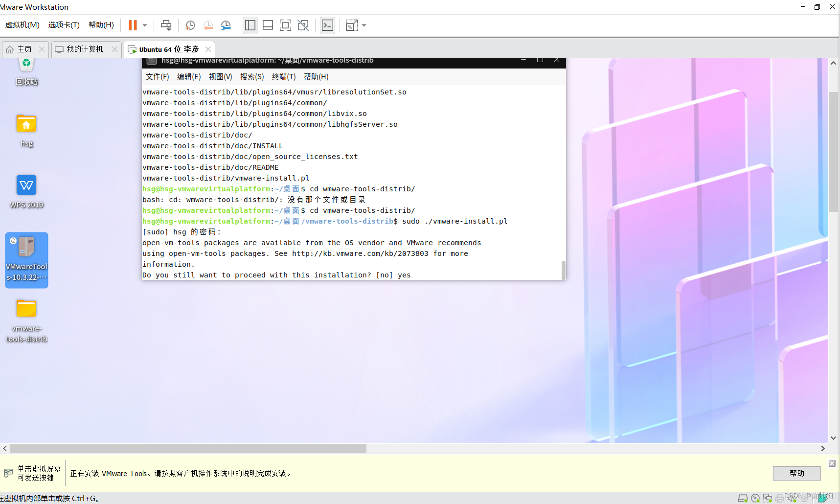
Task: Open terminal 编辑(E) menu
Action: click(189, 77)
